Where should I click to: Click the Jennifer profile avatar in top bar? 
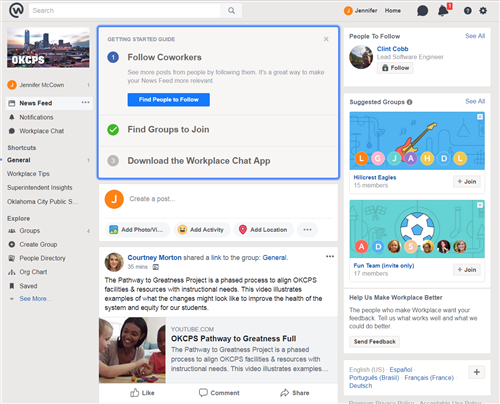point(348,11)
